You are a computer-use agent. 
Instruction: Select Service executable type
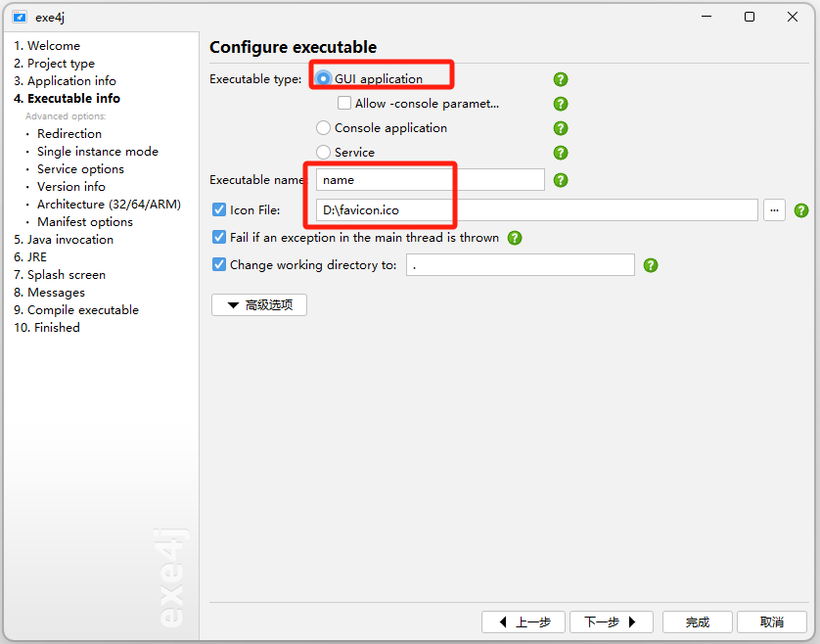point(323,153)
